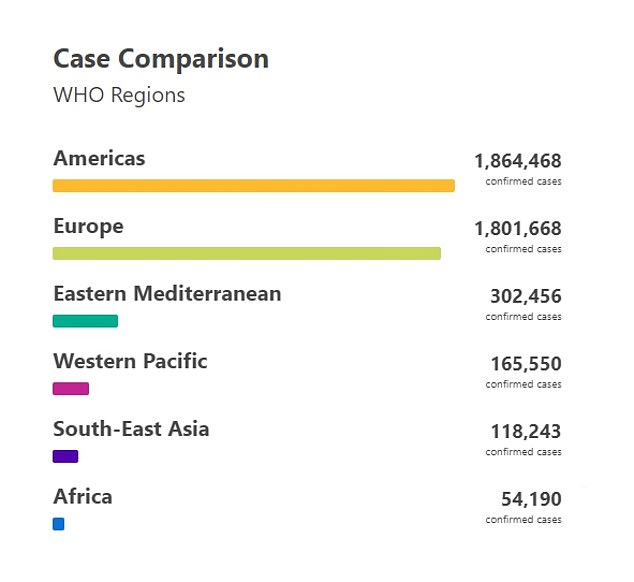This screenshot has height=582, width=634.
Task: Click the 118,243 case count
Action: point(525,432)
